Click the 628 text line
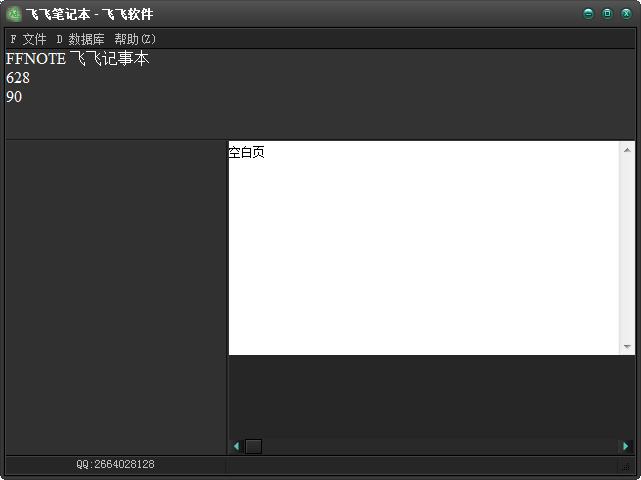This screenshot has height=480, width=641. point(18,78)
